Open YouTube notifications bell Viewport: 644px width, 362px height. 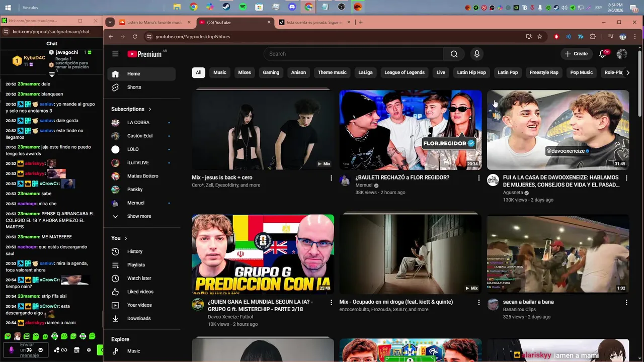[603, 54]
